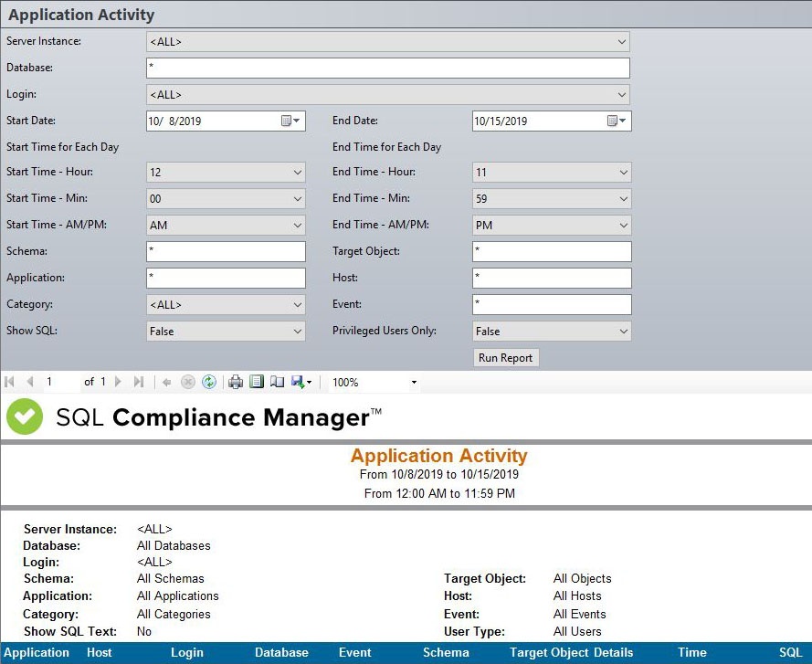Click 'All Objects' value
This screenshot has width=812, height=664.
(582, 578)
